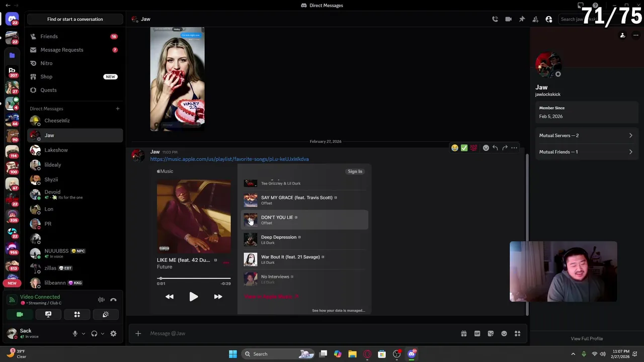This screenshot has width=644, height=362.
Task: Click friend status icon in profile panel
Action: click(622, 35)
